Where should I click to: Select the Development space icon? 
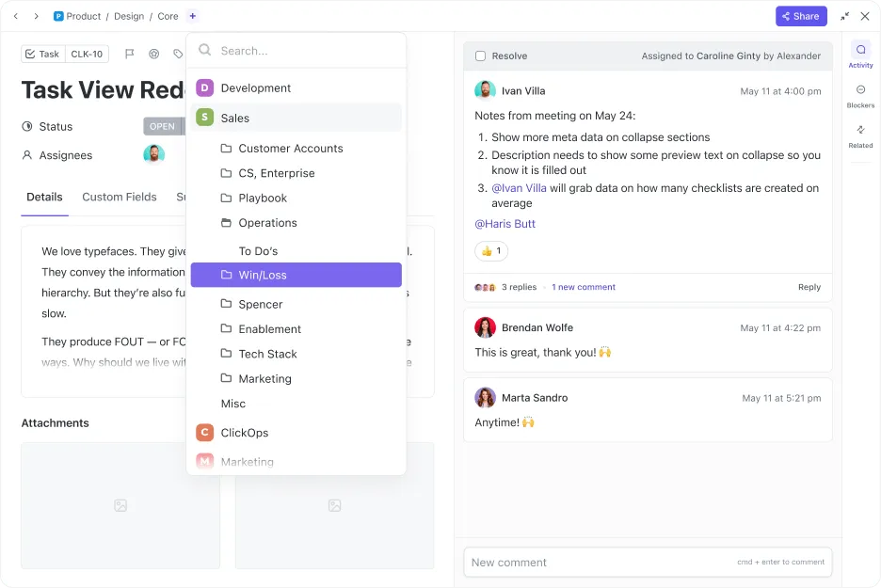coord(204,87)
